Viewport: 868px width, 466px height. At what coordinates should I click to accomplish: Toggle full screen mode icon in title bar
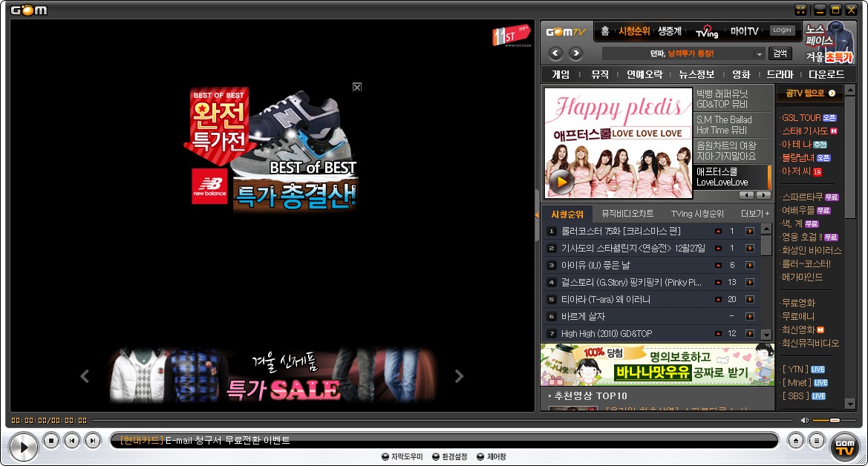click(800, 10)
